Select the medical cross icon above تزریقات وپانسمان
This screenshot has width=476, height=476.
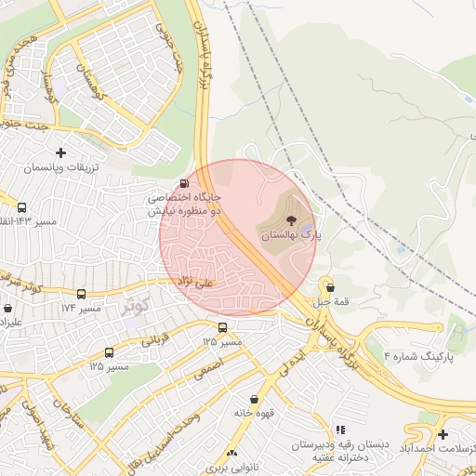(61, 152)
